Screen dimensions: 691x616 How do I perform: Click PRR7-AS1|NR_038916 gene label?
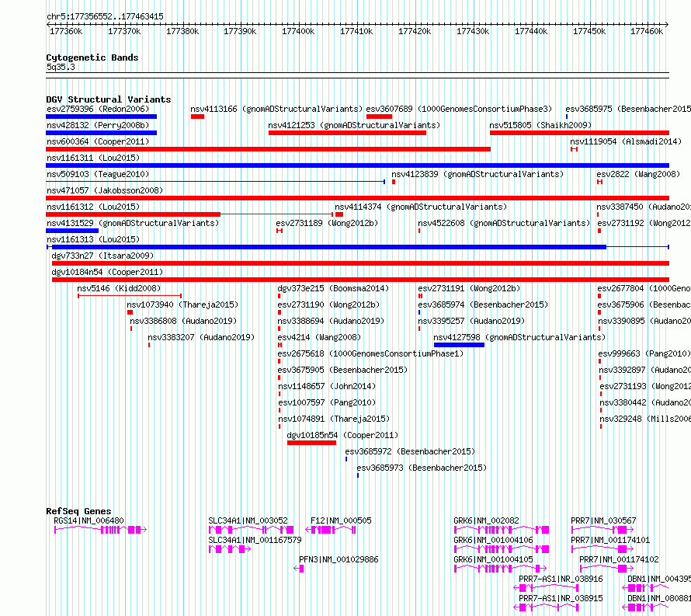(561, 579)
